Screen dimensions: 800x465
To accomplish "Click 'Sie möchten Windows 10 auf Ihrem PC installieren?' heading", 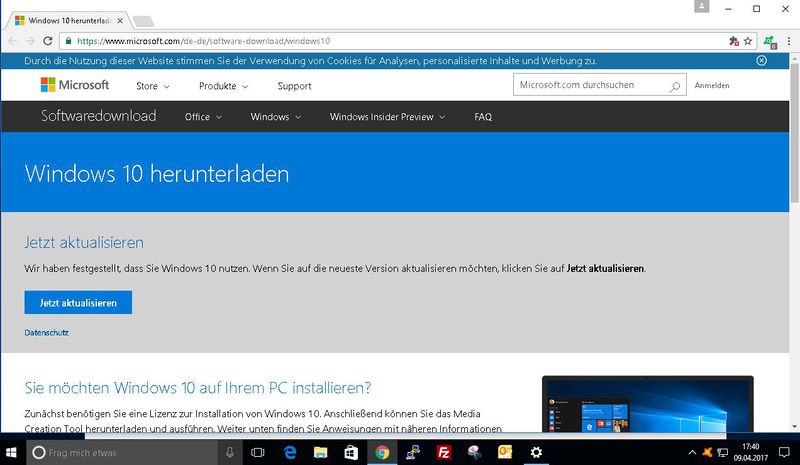I will pyautogui.click(x=197, y=388).
